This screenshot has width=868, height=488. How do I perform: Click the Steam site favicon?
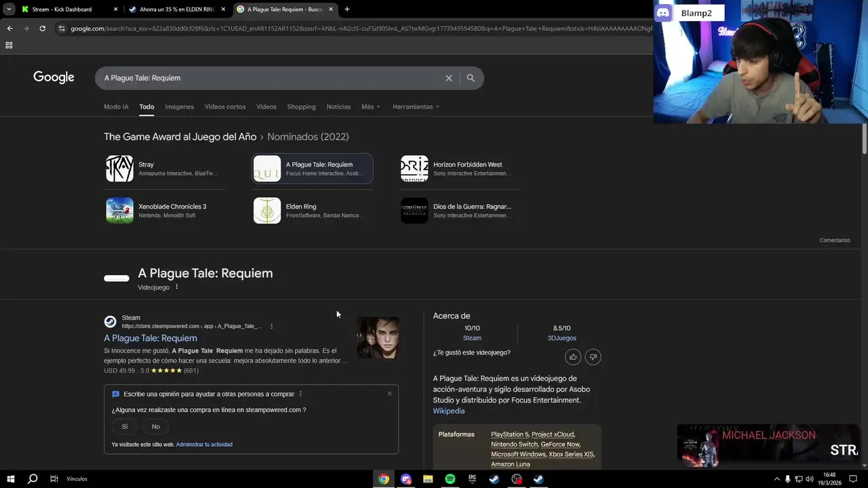click(110, 322)
